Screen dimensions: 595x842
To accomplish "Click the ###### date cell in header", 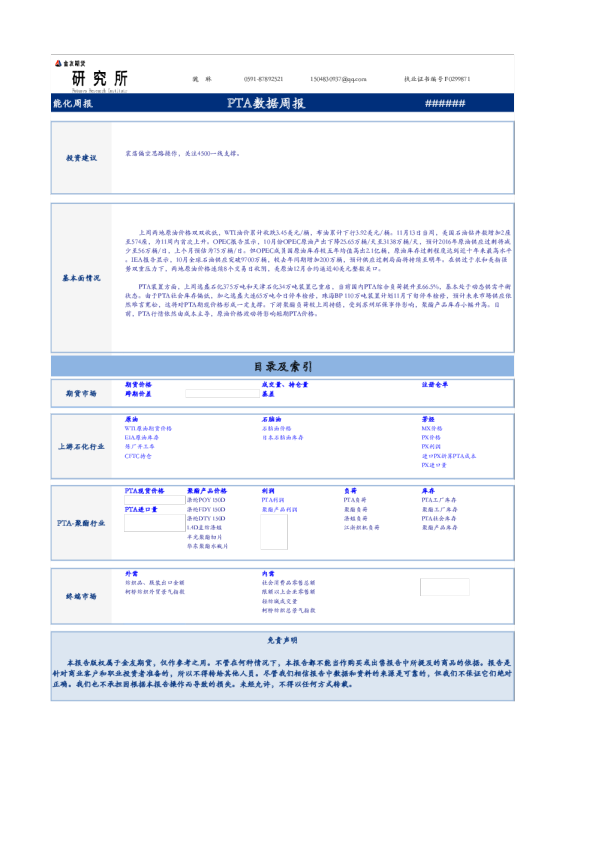I will click(x=445, y=103).
